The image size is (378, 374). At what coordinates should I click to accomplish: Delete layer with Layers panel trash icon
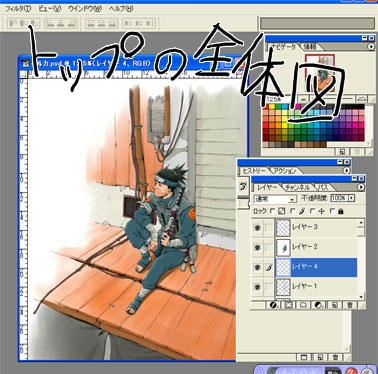(350, 305)
